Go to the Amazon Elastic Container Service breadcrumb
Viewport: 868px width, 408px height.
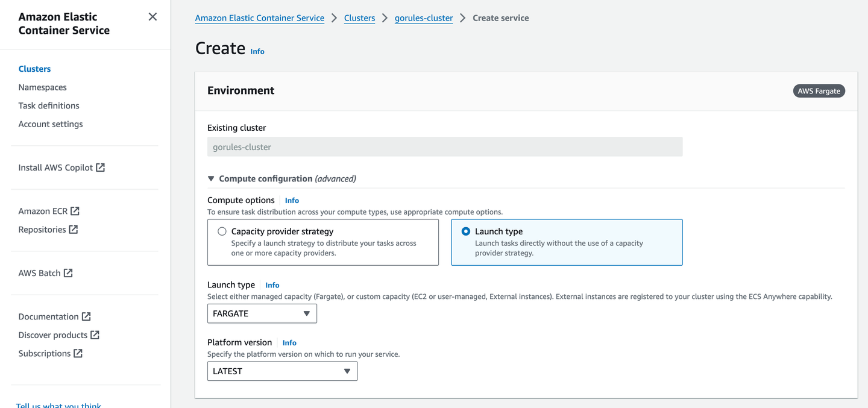pyautogui.click(x=260, y=18)
